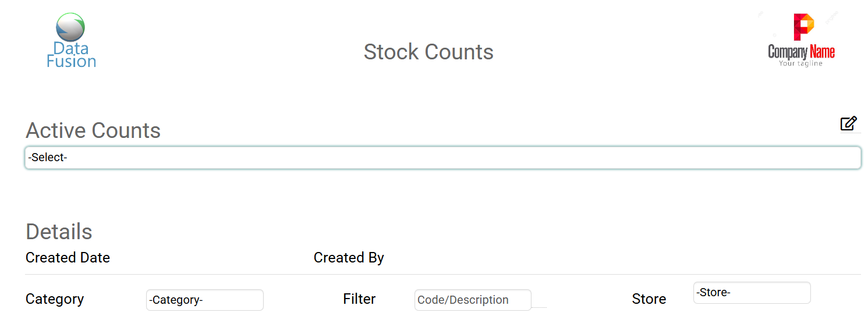Click the Created Date label

coord(68,258)
